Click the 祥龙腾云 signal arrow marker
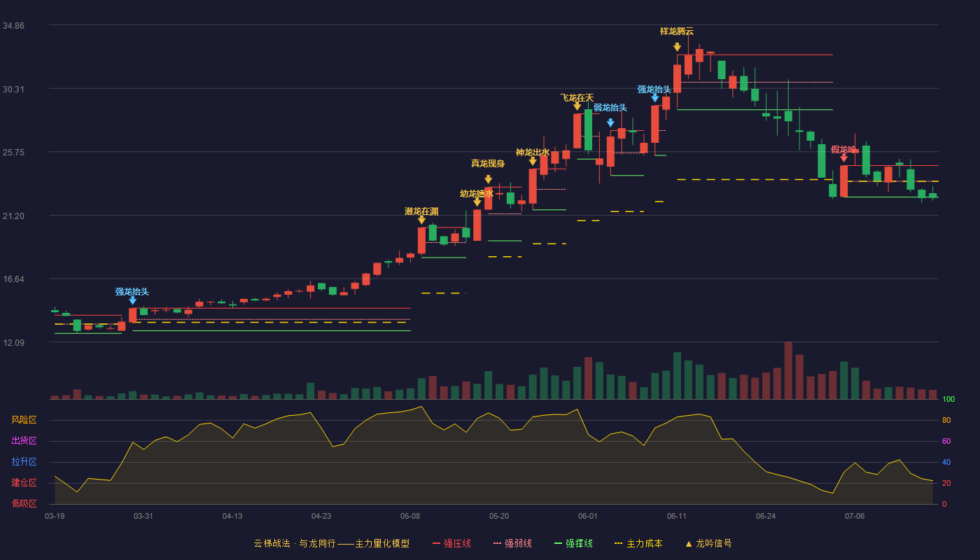This screenshot has width=980, height=560. click(677, 47)
